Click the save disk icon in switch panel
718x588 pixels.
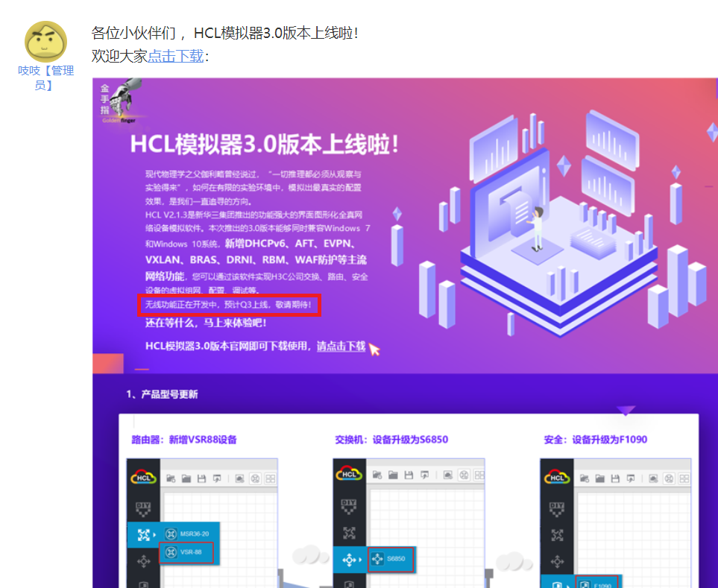coord(409,475)
